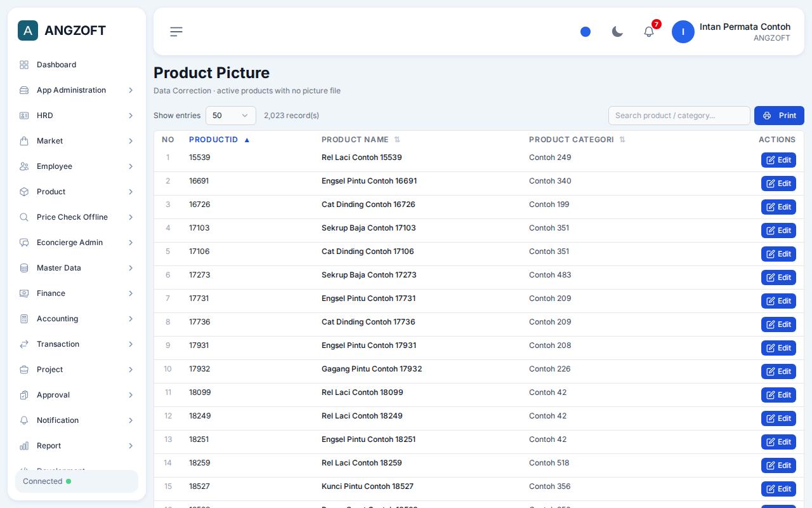
Task: Sort by PRODUCT CATEGORI column header
Action: [577, 140]
